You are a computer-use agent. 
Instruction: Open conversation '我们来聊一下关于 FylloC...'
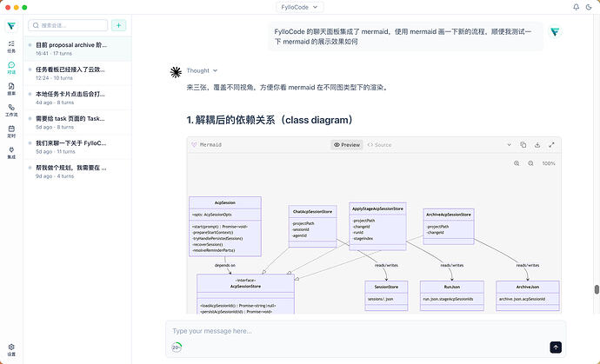tap(77, 147)
